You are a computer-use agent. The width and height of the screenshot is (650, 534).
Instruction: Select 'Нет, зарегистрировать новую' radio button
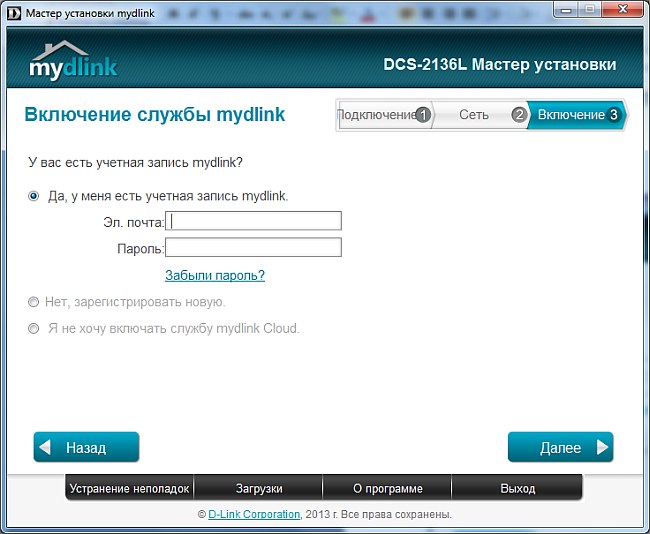coord(34,302)
